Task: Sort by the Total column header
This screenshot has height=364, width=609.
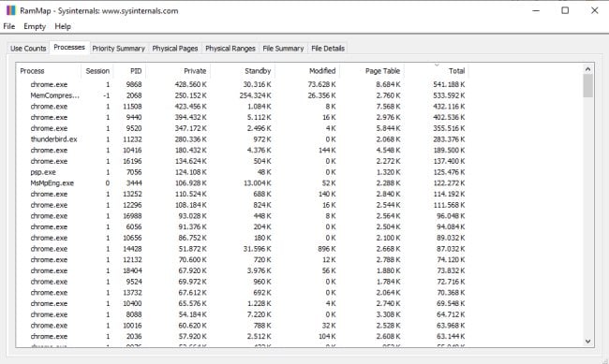Action: click(x=437, y=71)
